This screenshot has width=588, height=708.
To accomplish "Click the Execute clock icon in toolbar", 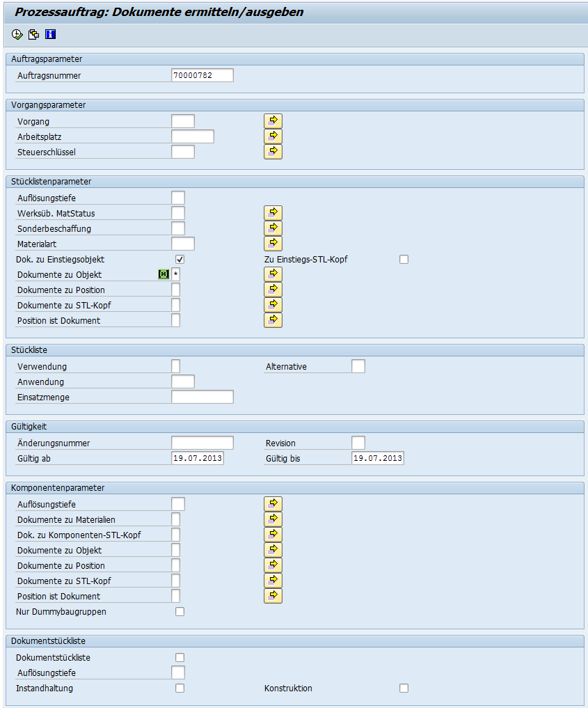I will coord(17,34).
